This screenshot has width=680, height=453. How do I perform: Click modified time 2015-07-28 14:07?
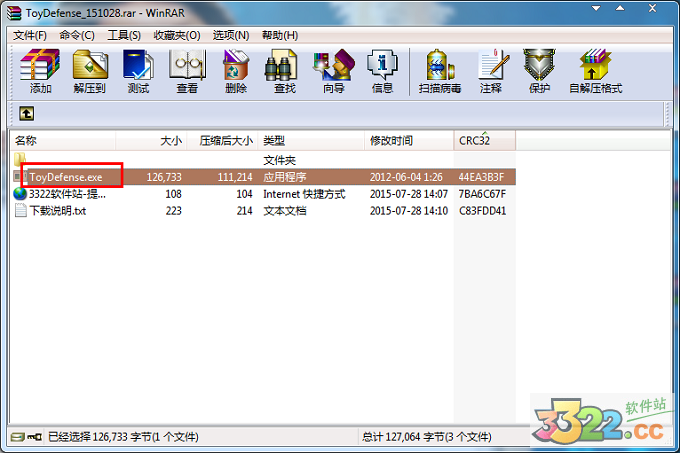409,194
